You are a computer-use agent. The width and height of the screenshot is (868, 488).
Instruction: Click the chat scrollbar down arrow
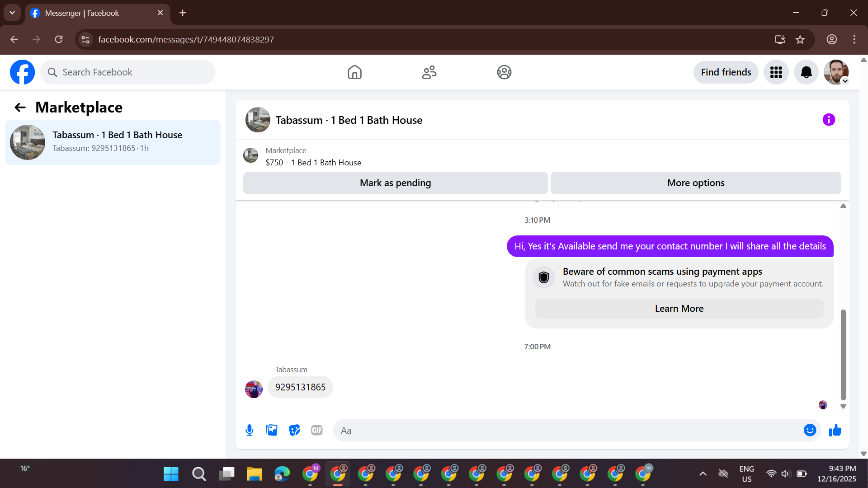tap(843, 406)
